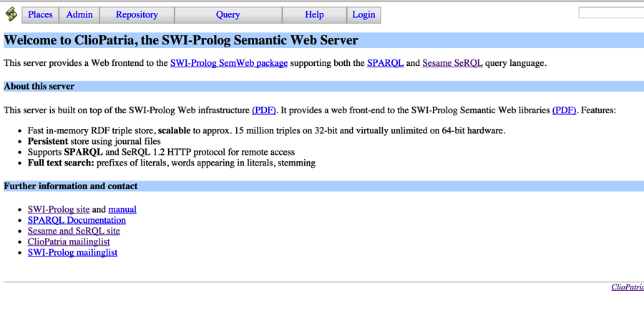Open the Web infrastructure (PDF) link
The width and height of the screenshot is (644, 331).
[263, 110]
